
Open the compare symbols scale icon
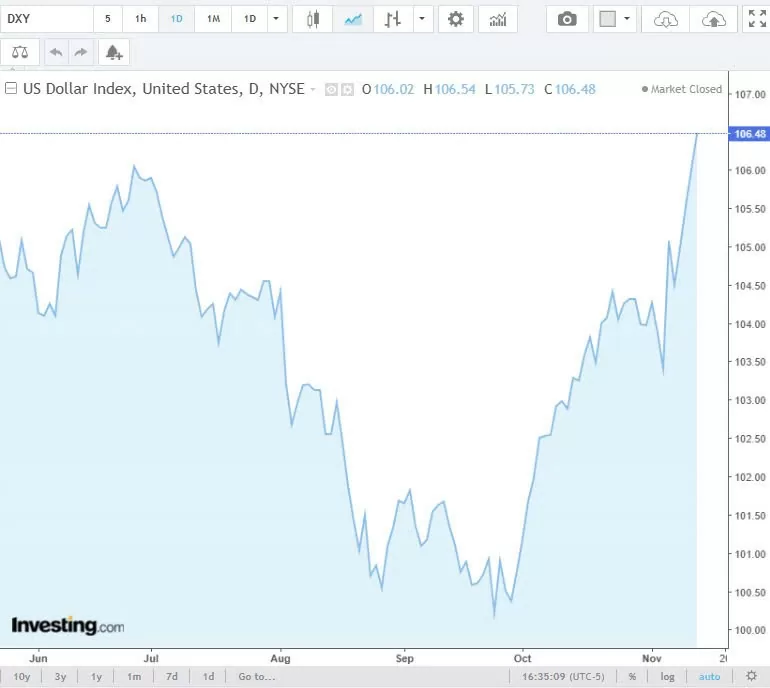pyautogui.click(x=20, y=52)
